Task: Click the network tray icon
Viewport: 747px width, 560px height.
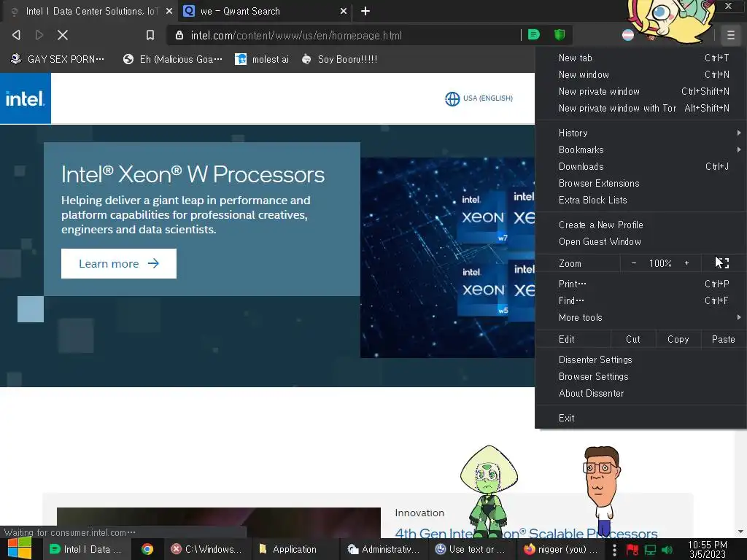Action: click(650, 550)
